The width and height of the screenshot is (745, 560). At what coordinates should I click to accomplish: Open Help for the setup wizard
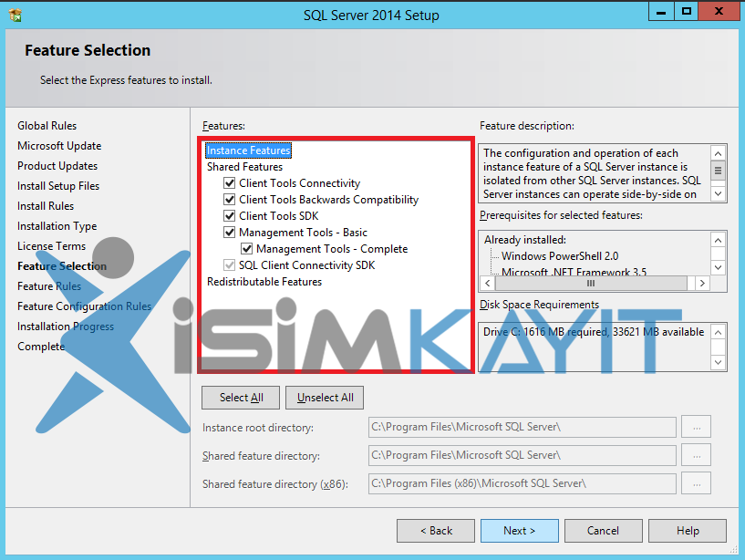point(687,531)
